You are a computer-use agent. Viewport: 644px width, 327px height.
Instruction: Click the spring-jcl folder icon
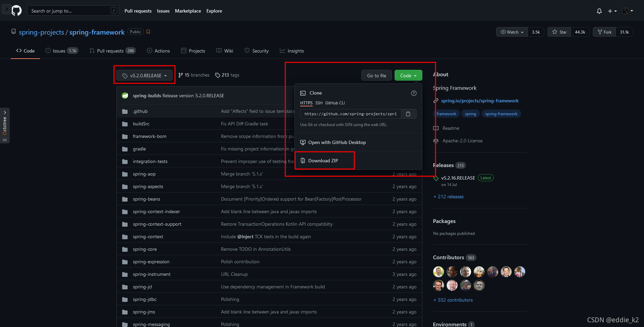coord(125,287)
